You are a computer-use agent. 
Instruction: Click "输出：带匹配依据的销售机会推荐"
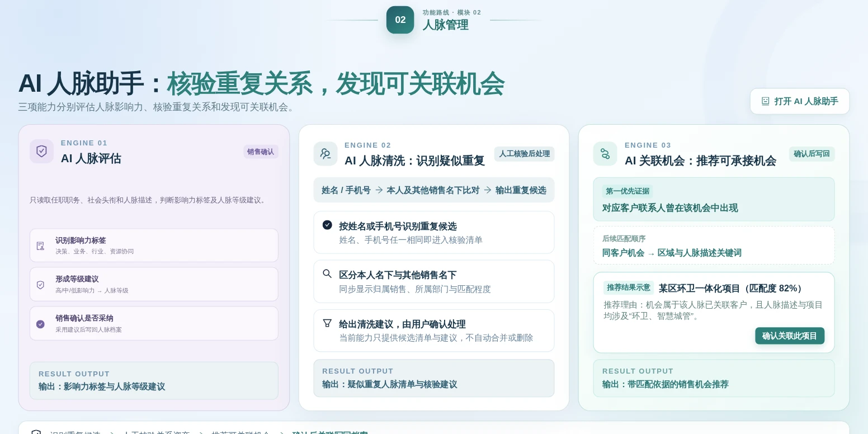coord(666,384)
